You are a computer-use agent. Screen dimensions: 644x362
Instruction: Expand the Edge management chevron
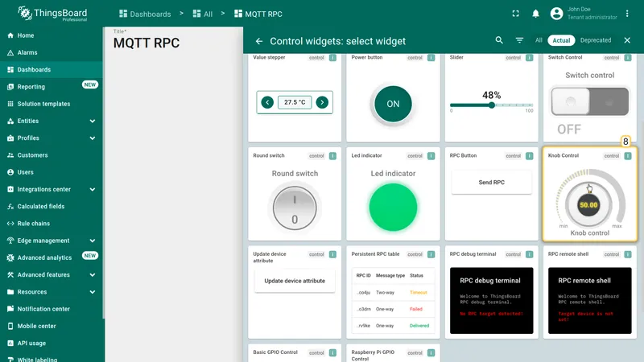click(93, 241)
